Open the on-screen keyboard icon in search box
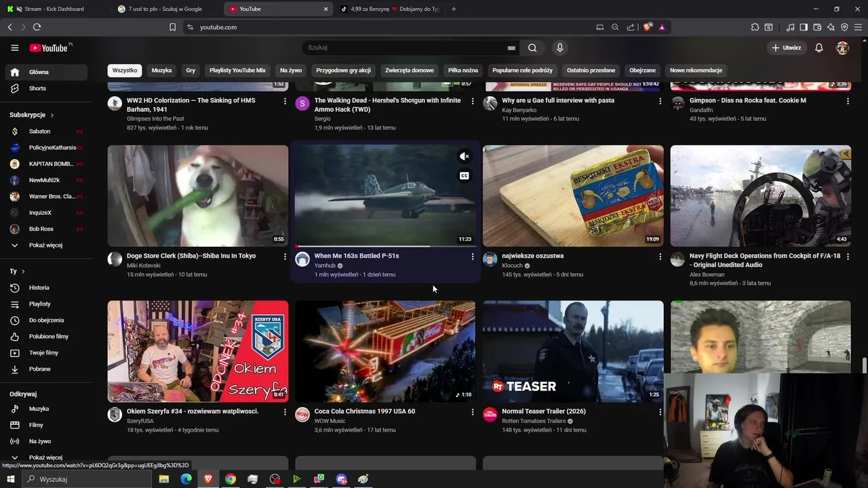868x488 pixels. 511,48
